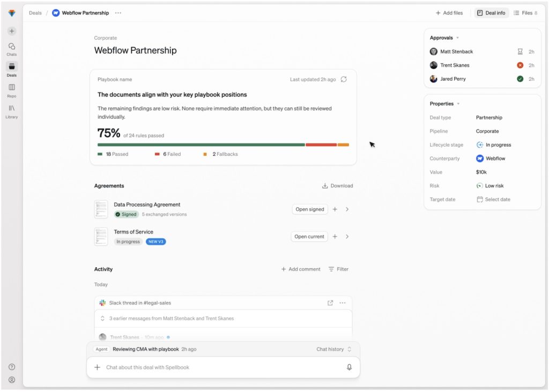Click Open current button

309,236
